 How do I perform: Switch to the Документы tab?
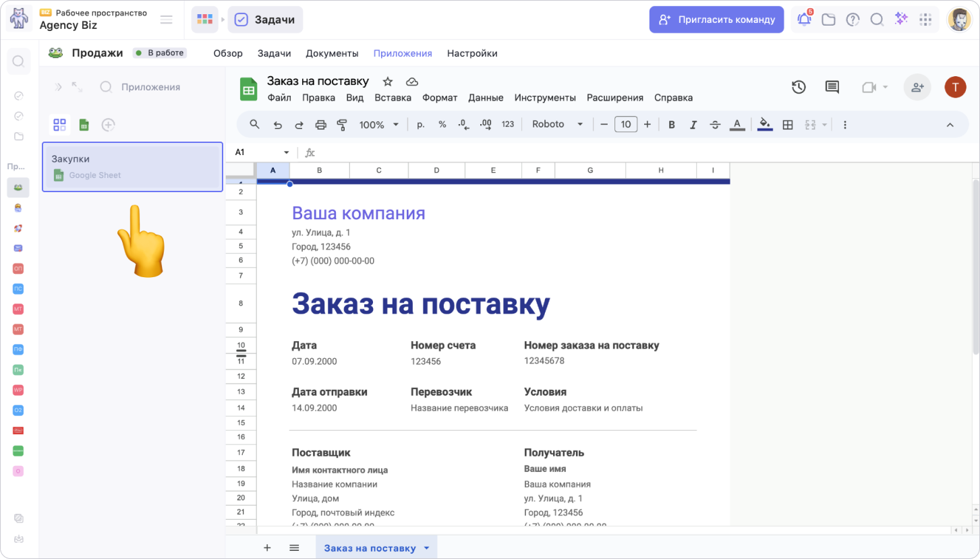[332, 53]
